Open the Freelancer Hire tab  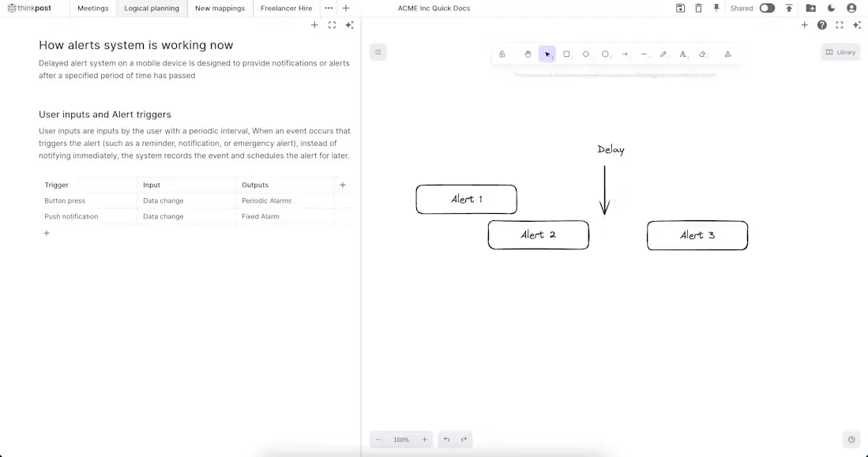coord(286,8)
